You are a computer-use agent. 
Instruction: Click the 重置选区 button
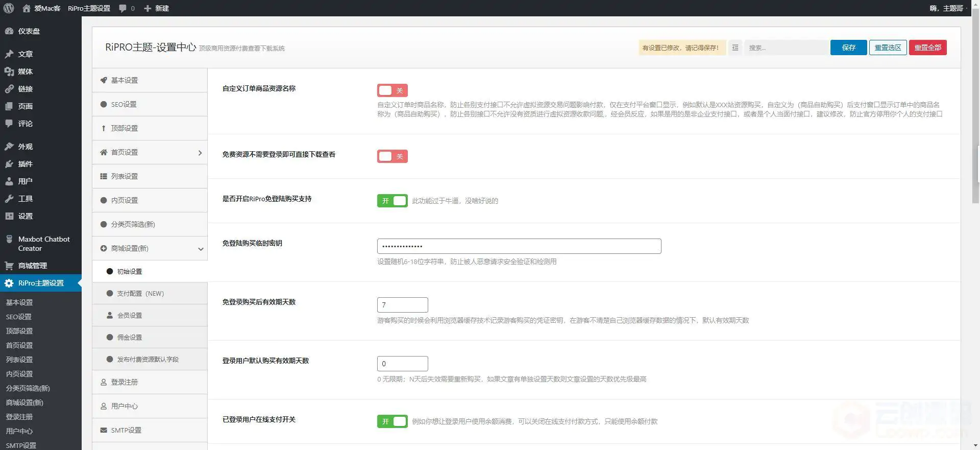point(888,48)
